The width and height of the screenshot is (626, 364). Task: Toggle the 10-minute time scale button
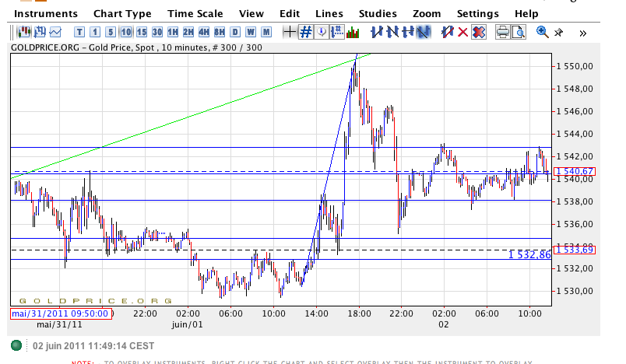click(x=126, y=32)
